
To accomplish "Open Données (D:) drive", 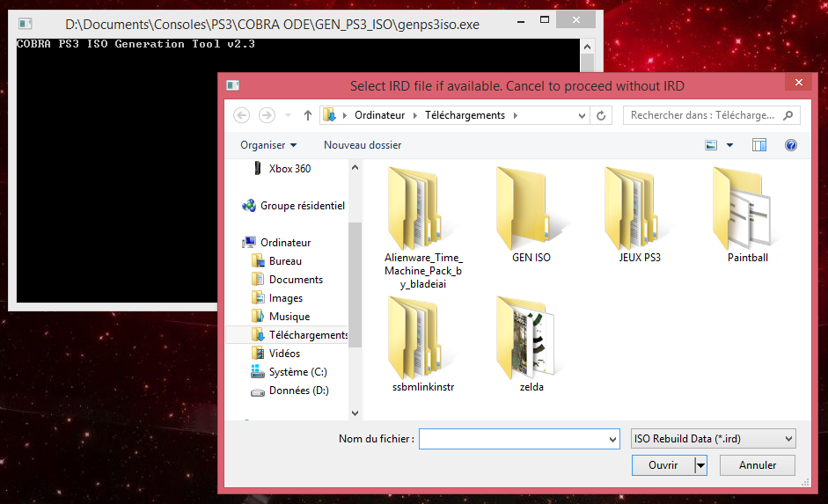I will click(299, 391).
